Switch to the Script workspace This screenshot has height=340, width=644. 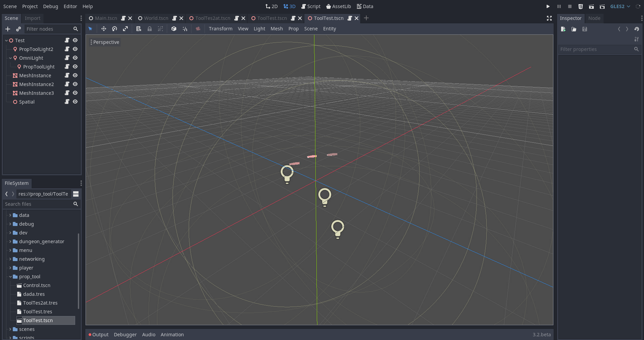point(311,6)
